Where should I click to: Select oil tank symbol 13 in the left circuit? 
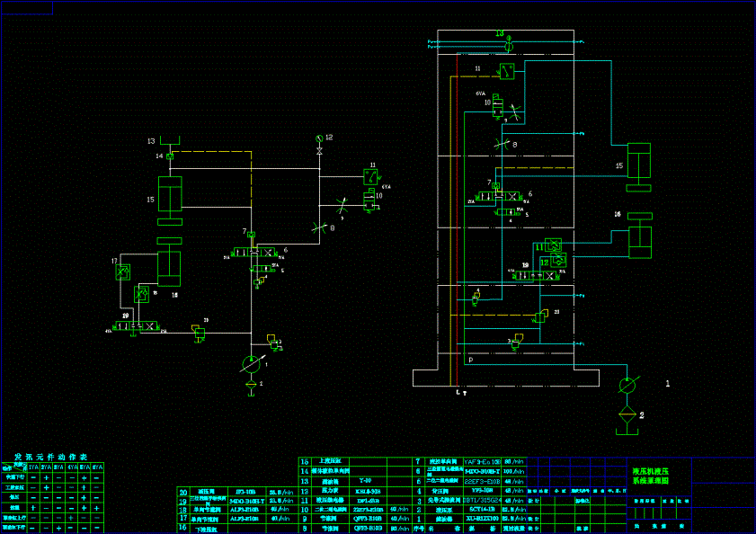click(170, 140)
